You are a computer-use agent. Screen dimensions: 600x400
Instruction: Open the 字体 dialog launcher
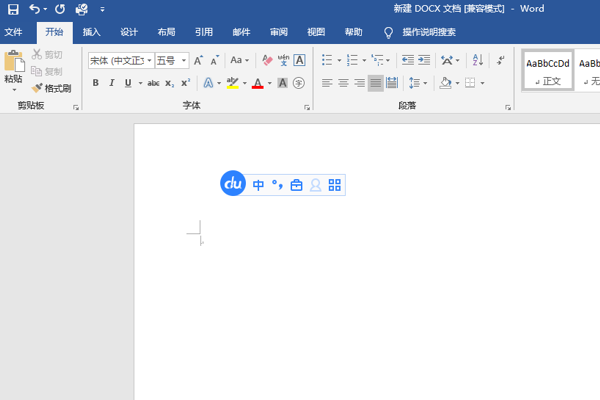click(x=307, y=108)
